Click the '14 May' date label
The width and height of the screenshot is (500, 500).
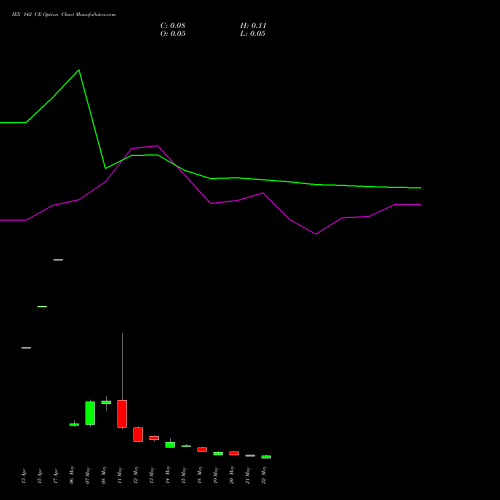point(168,475)
